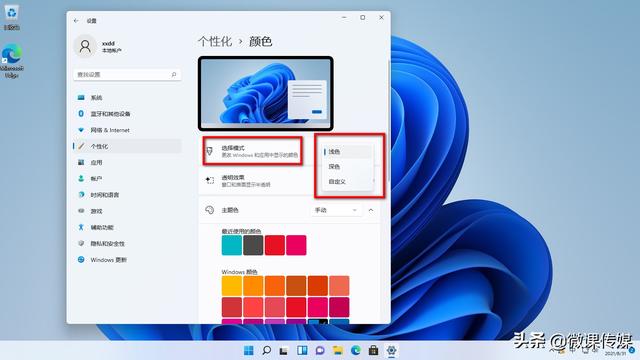Pick the dark gray recently used color
Screen dimensions: 640x360
point(253,245)
